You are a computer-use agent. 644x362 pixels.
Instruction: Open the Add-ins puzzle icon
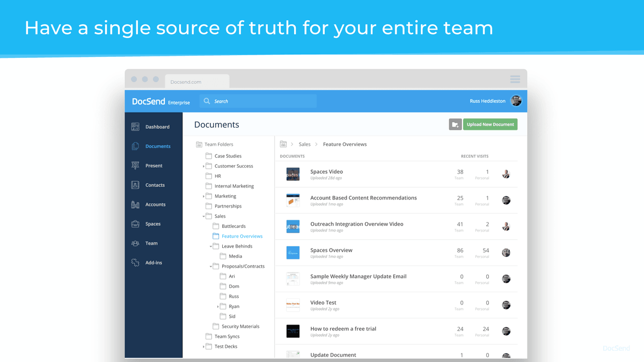(135, 263)
